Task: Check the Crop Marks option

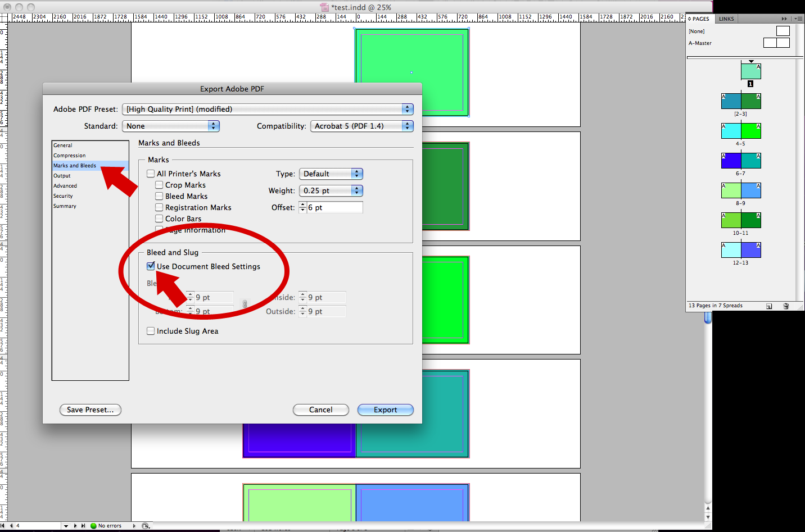Action: point(159,185)
